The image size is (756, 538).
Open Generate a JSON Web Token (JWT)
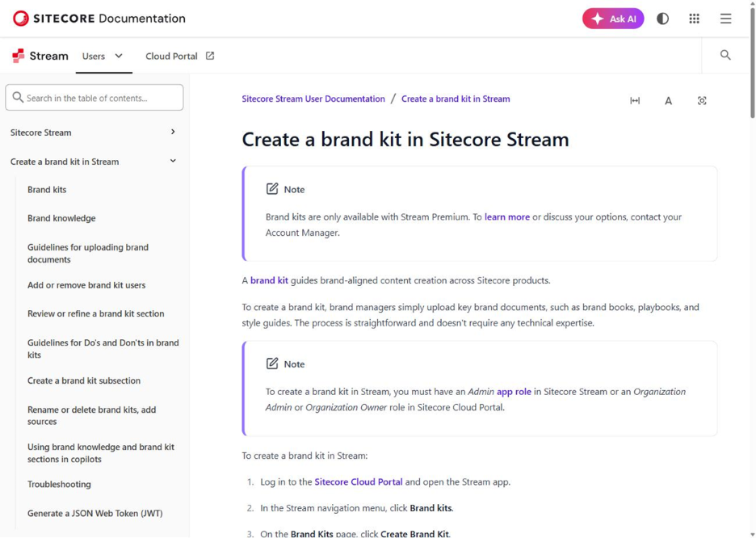95,514
